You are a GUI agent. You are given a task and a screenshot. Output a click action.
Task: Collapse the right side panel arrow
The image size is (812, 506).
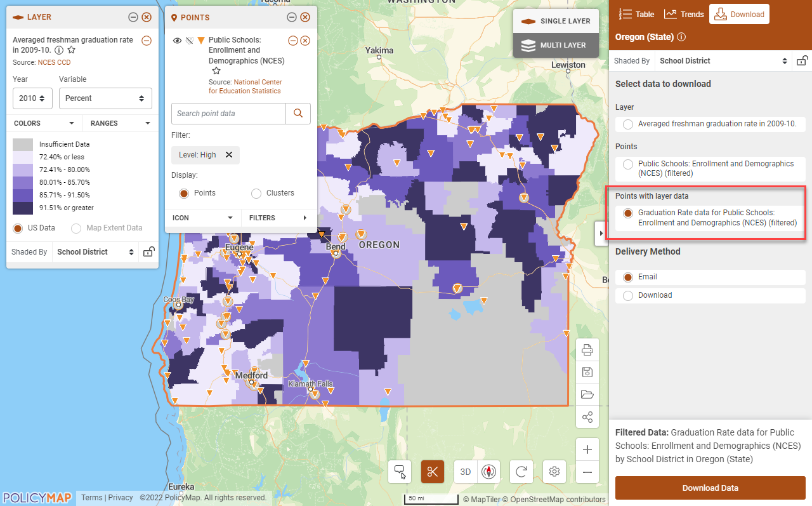coord(601,234)
